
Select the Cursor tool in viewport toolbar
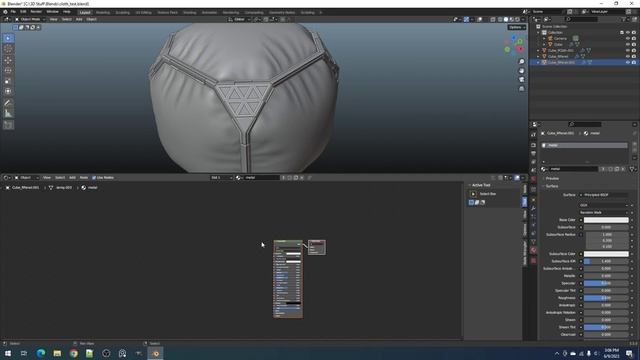tap(8, 49)
